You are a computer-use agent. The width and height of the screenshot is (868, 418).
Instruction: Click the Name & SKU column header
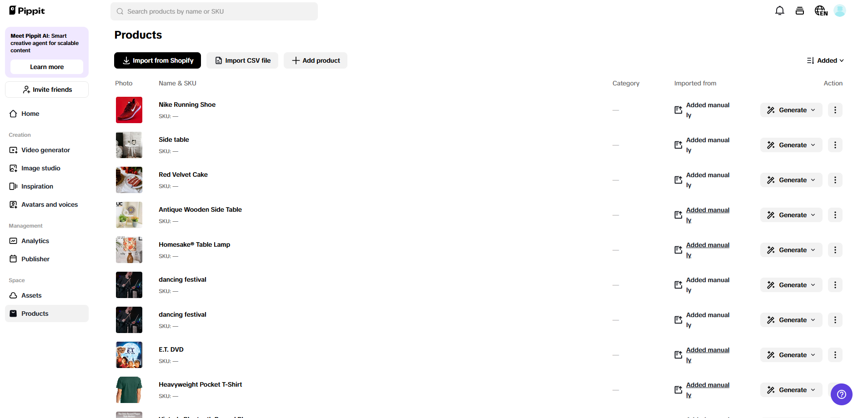coord(177,83)
